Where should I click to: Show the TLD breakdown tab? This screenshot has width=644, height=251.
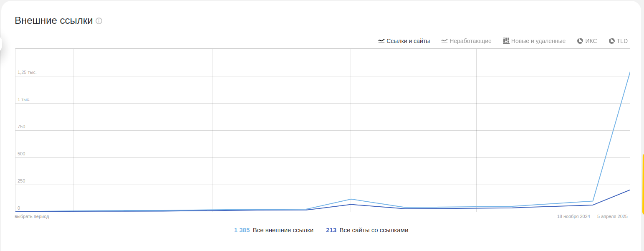tap(622, 41)
